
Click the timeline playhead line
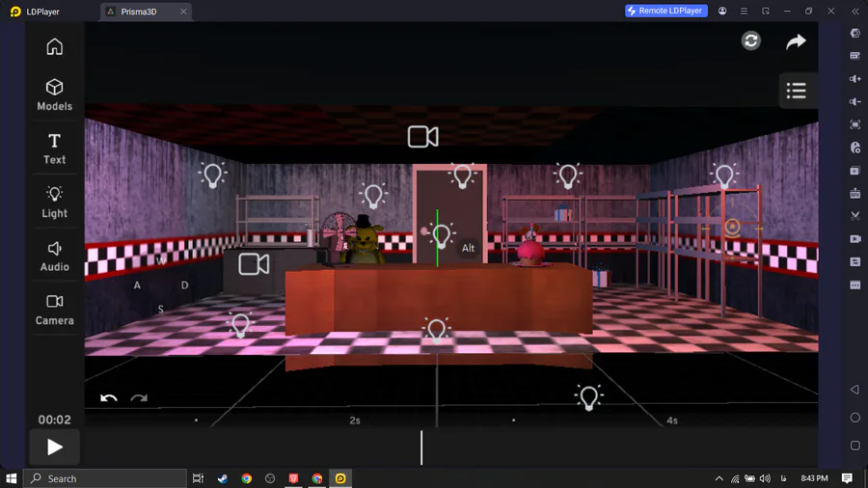421,447
